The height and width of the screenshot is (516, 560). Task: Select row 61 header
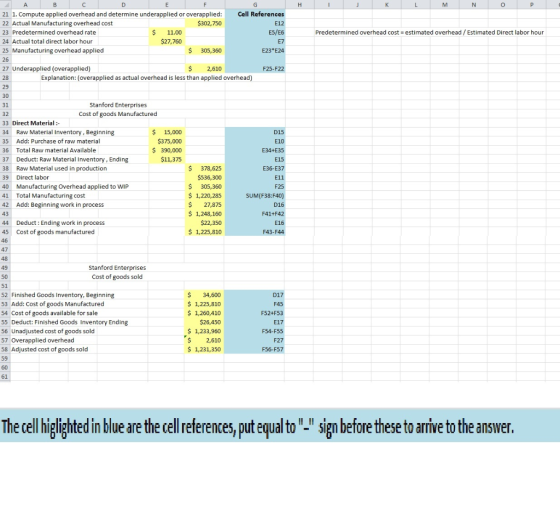click(5, 377)
